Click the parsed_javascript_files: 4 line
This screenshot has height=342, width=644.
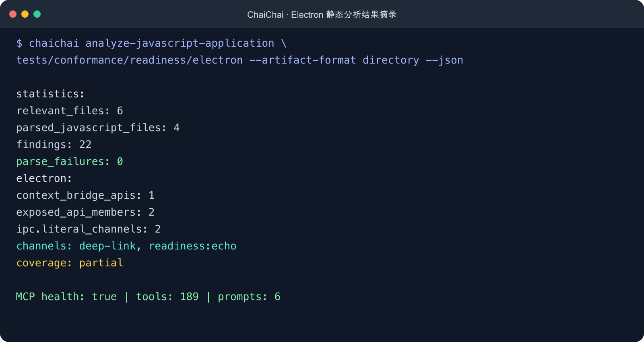pos(98,128)
